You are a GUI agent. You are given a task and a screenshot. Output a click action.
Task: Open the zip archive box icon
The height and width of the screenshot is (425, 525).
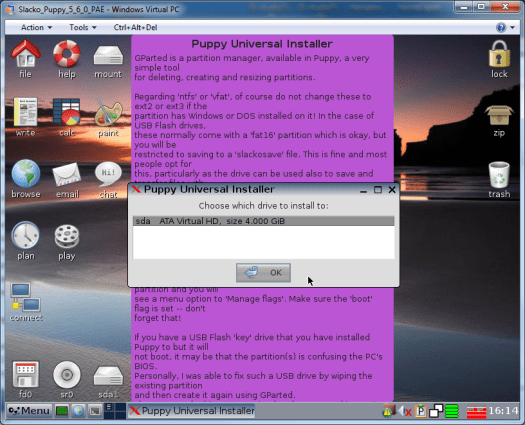[x=499, y=115]
